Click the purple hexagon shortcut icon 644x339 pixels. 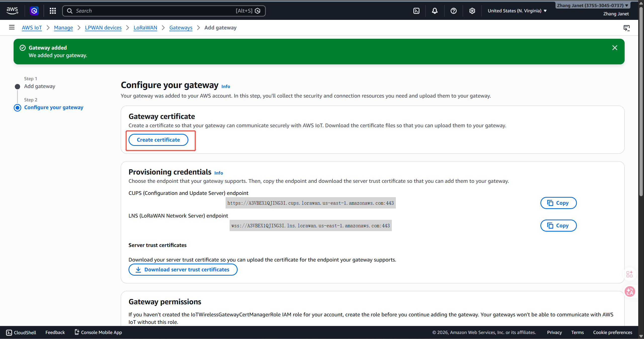click(x=34, y=11)
